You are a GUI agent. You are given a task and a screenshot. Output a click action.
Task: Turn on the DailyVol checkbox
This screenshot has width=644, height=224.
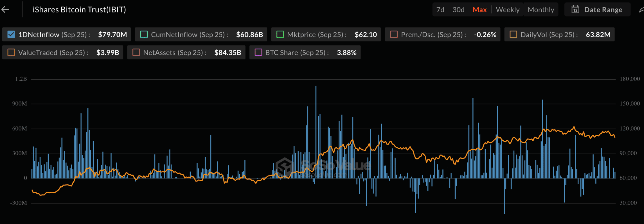point(513,35)
